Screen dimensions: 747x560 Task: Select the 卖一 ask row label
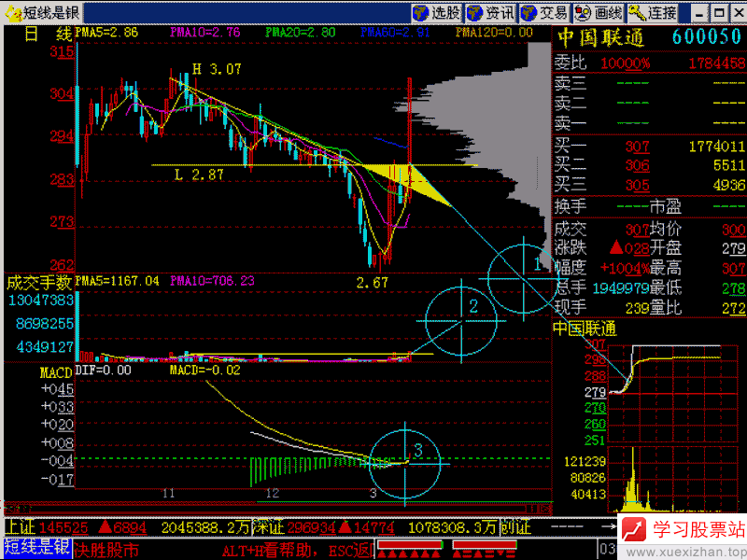pos(571,124)
